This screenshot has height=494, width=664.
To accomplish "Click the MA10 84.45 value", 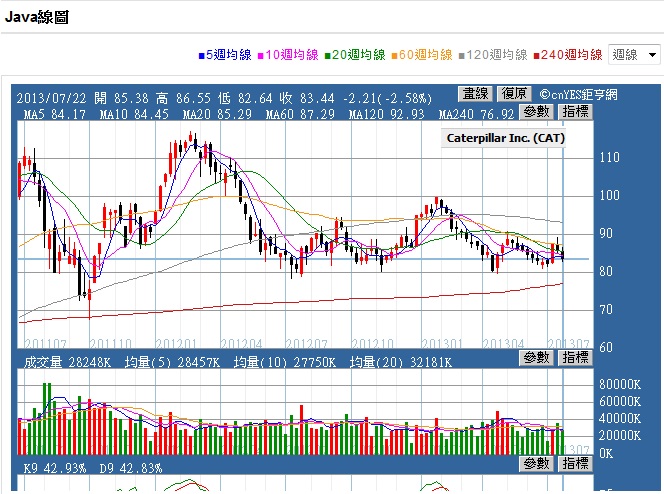I will tap(134, 114).
